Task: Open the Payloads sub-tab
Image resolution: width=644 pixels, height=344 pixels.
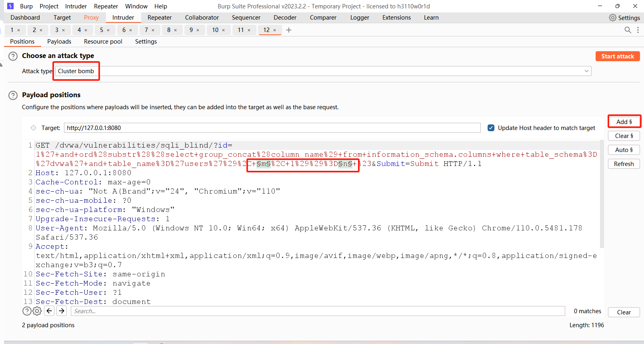Action: (x=59, y=42)
